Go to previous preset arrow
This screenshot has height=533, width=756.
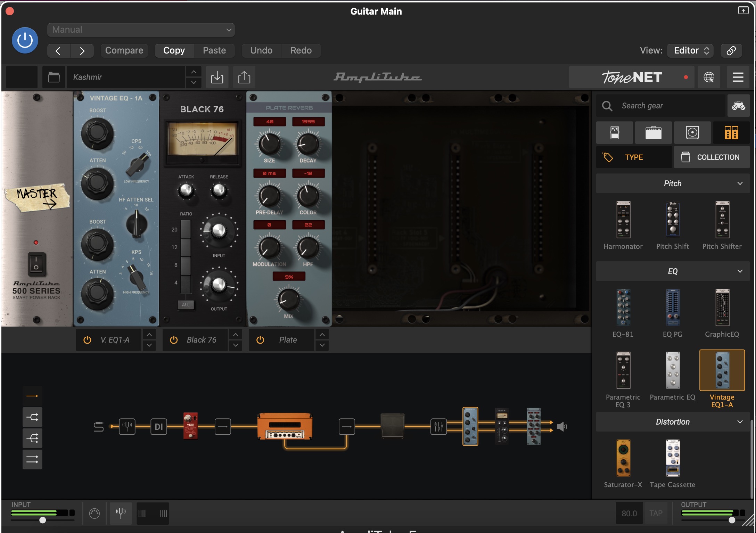(x=58, y=51)
